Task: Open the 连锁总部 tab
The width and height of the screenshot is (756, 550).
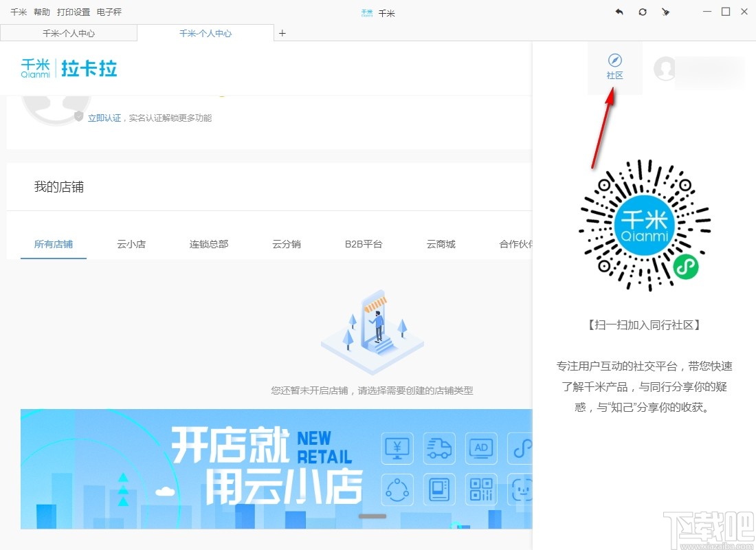Action: pyautogui.click(x=209, y=243)
